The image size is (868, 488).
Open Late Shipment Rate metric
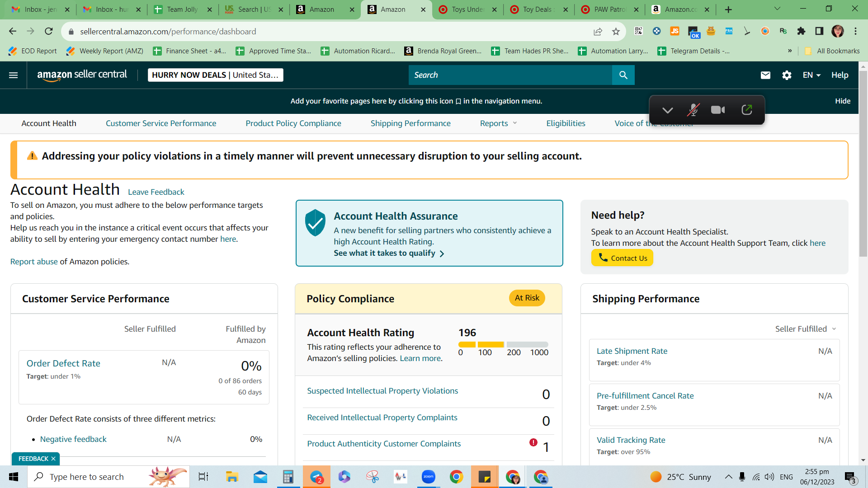click(x=632, y=351)
